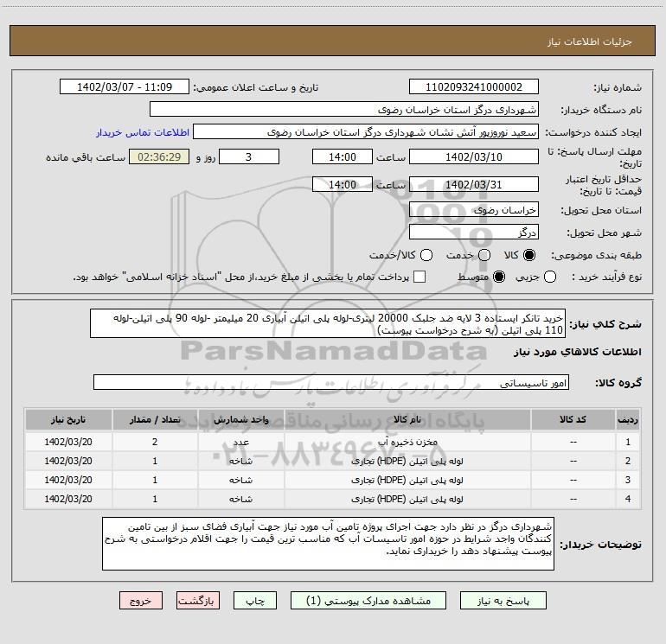
Task: Click the پاسخ به نیاز button
Action: tap(503, 601)
